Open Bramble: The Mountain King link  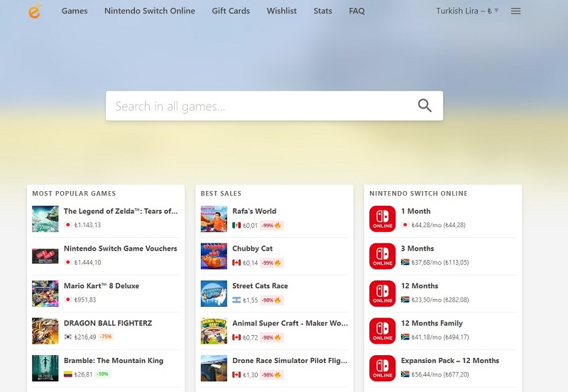pyautogui.click(x=114, y=361)
